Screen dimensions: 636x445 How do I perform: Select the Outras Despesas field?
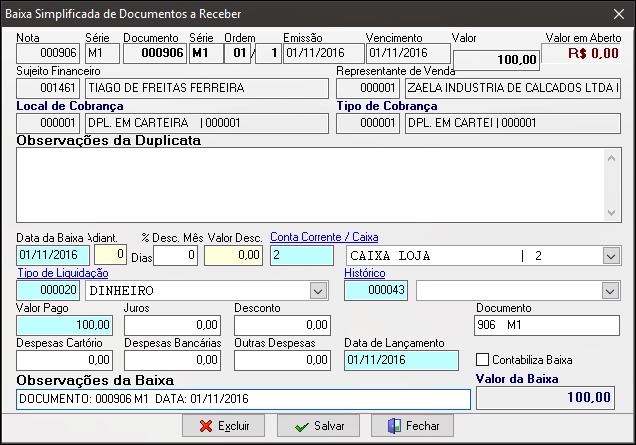282,360
